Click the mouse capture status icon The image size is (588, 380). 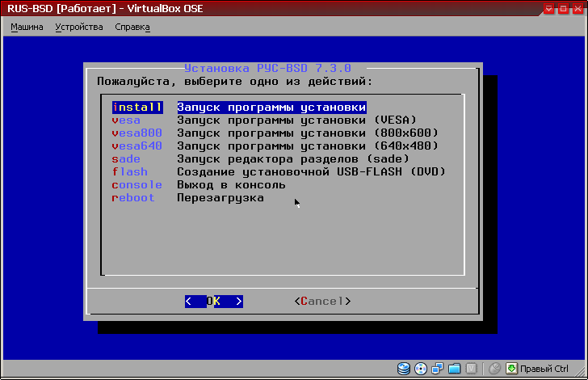coord(494,369)
